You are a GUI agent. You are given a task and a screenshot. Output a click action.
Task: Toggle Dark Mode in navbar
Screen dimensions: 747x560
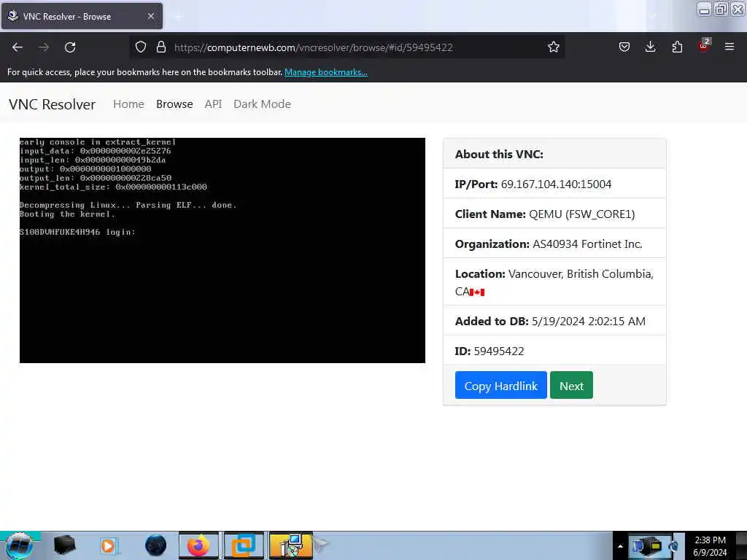click(x=262, y=104)
